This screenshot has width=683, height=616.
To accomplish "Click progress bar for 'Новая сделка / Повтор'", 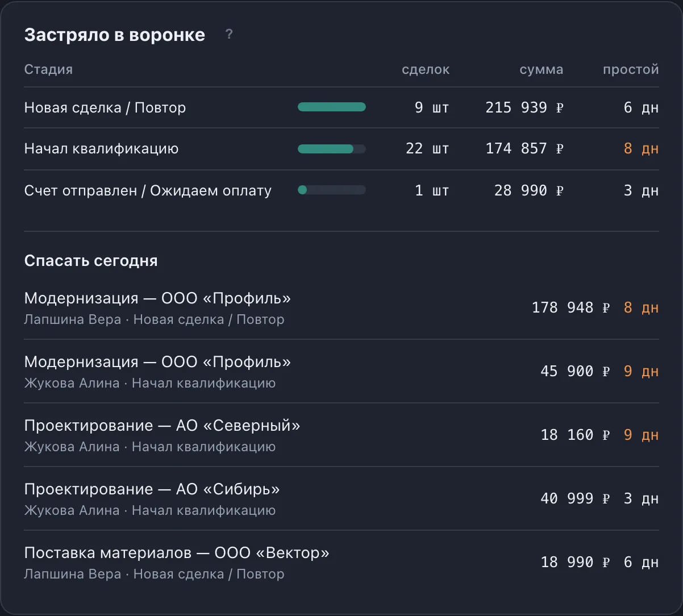I will tap(332, 107).
